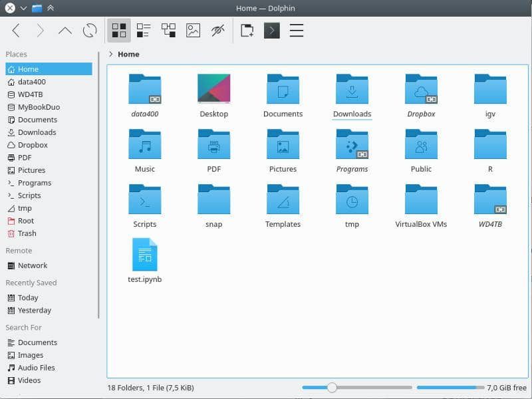Switch to Compact view mode
532x399 pixels.
point(144,31)
